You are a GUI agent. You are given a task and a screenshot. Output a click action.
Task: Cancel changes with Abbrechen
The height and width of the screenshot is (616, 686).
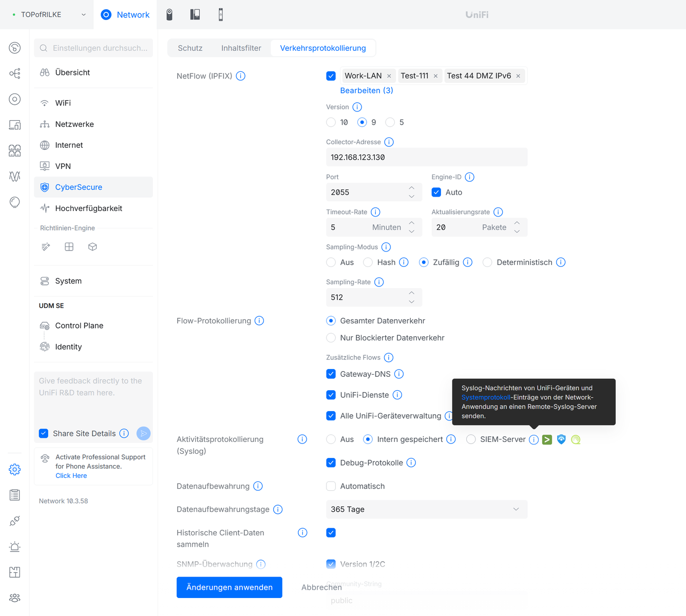coord(321,587)
